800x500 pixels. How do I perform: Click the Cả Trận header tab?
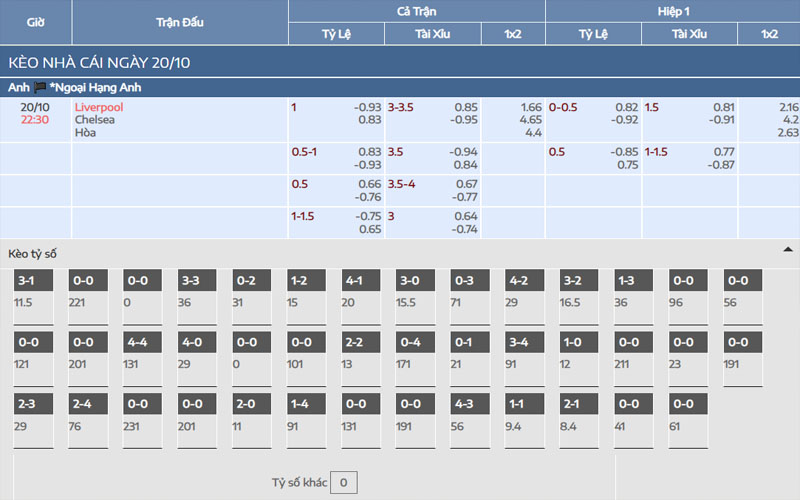pos(416,11)
